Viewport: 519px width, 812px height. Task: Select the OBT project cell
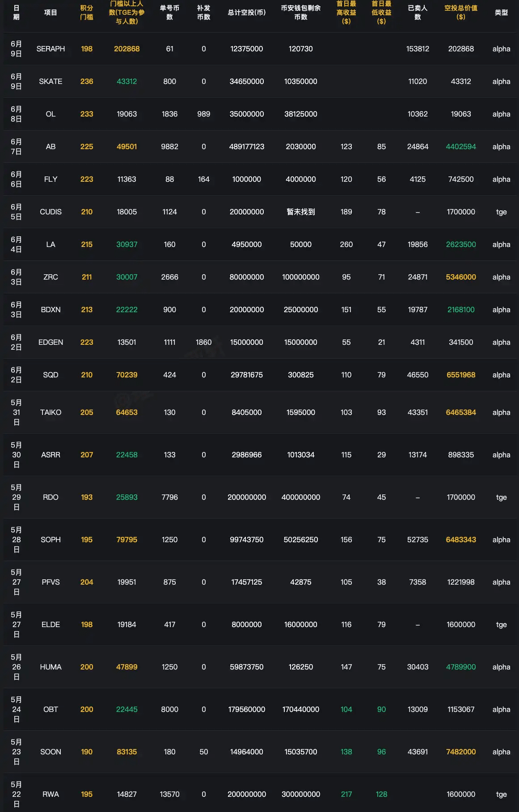tap(51, 709)
